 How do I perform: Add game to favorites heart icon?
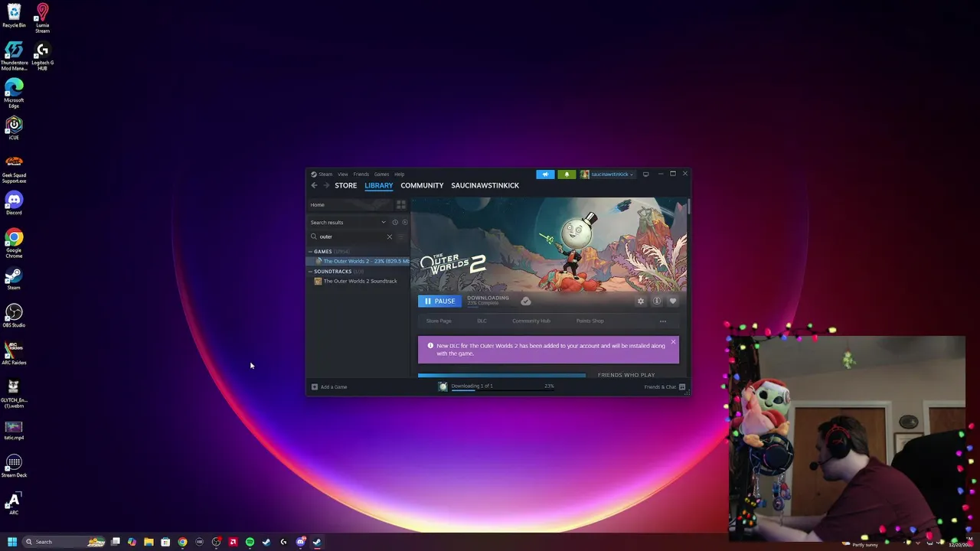[673, 301]
